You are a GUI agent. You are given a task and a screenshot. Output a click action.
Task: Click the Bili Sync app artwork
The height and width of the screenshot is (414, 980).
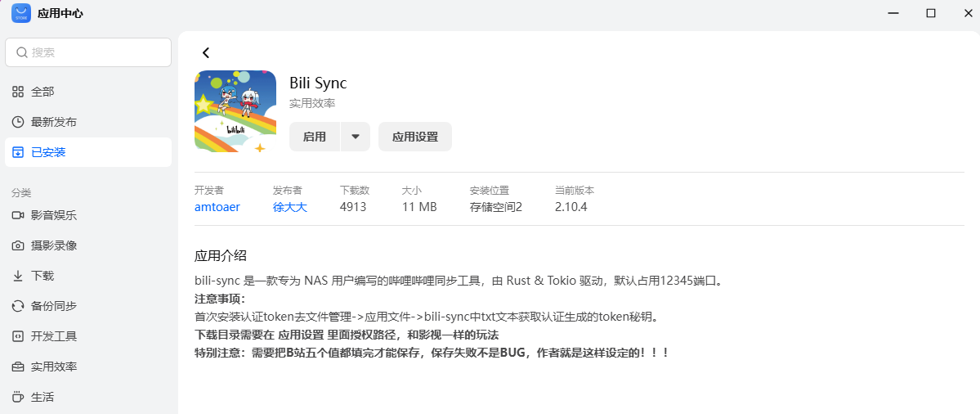click(235, 111)
